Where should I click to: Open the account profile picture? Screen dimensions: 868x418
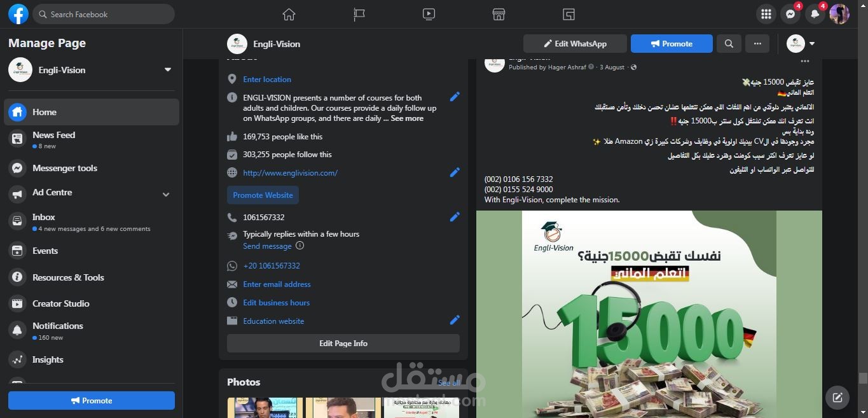(839, 14)
